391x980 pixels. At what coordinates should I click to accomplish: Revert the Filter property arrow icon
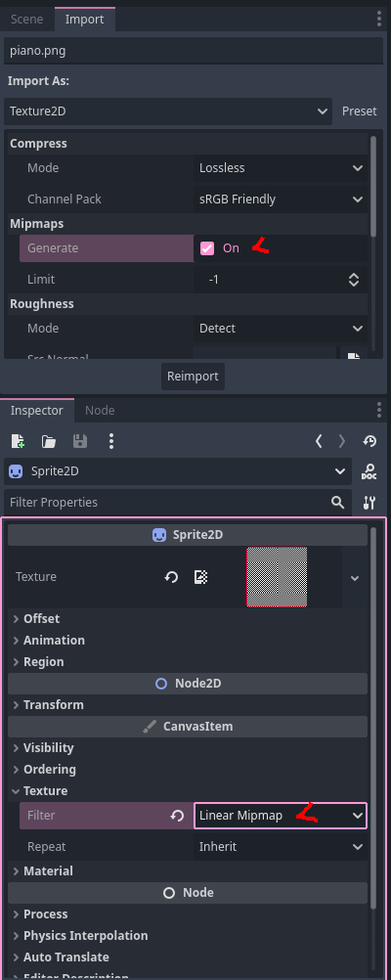click(x=177, y=816)
